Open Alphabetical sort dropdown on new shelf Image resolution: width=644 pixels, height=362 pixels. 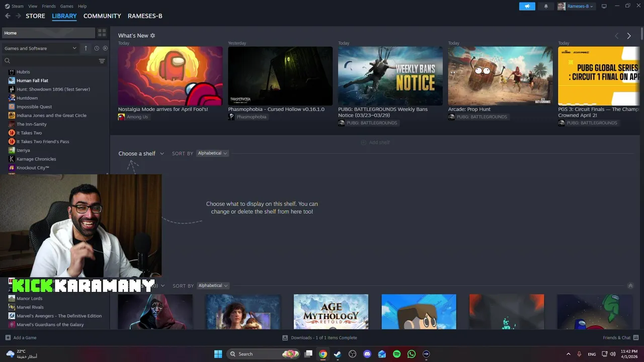(212, 153)
